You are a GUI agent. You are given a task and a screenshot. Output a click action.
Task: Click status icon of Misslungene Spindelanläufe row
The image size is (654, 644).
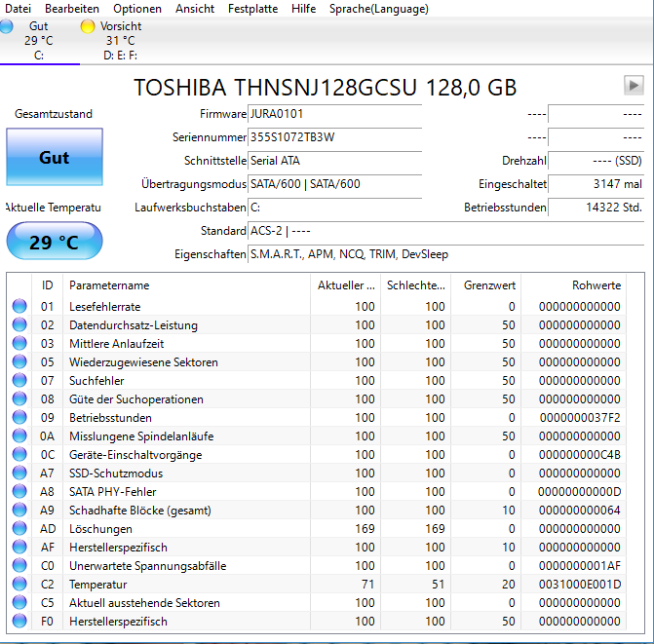[x=19, y=436]
